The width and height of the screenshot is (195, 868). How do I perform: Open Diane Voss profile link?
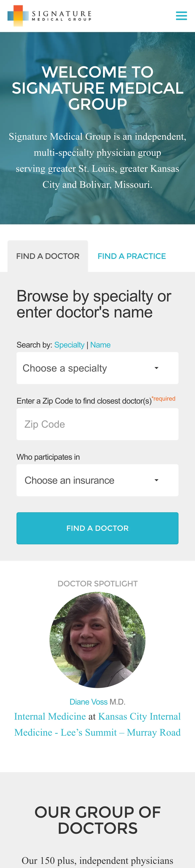coord(88,702)
